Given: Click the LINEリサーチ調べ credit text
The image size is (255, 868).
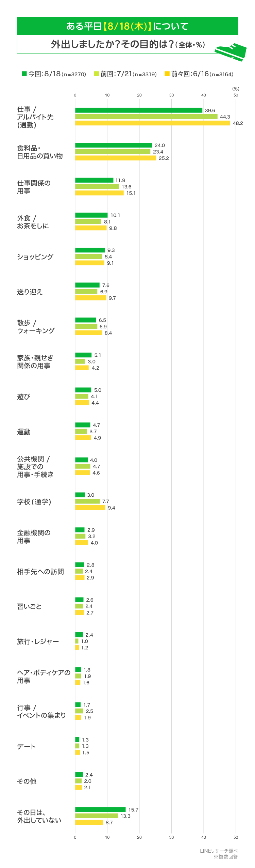Looking at the screenshot, I should [x=219, y=851].
